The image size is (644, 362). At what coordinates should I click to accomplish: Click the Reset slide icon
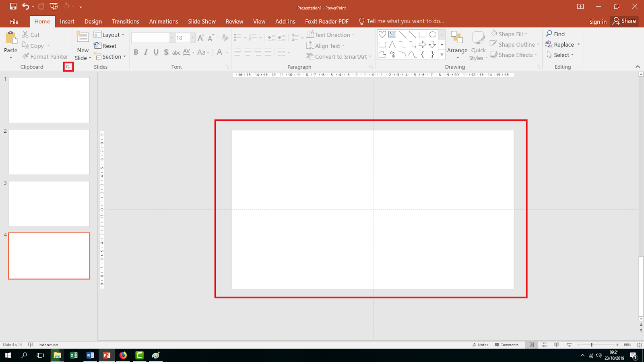[x=106, y=45]
